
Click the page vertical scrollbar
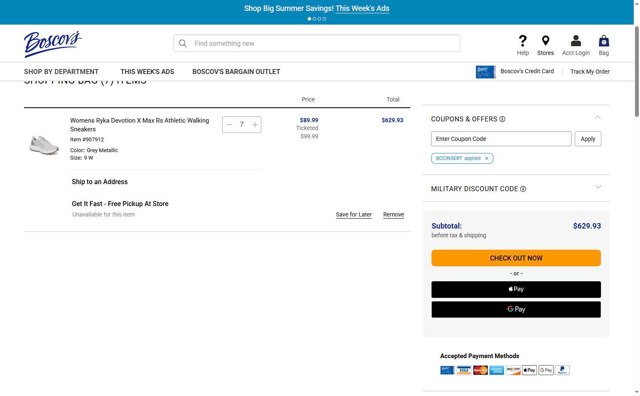click(637, 71)
